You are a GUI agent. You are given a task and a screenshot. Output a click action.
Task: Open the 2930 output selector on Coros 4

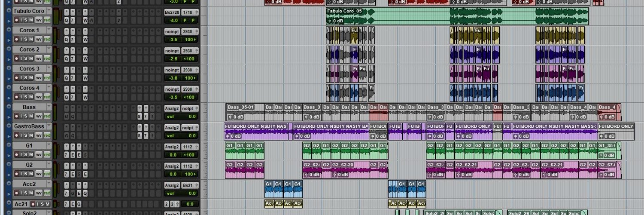[188, 89]
